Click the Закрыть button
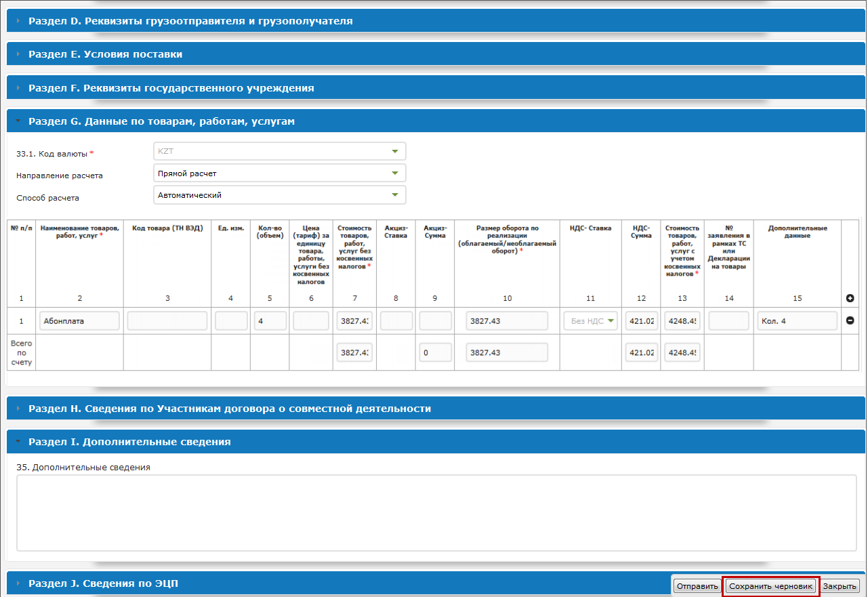Screen dimensions: 868x597 click(x=840, y=586)
